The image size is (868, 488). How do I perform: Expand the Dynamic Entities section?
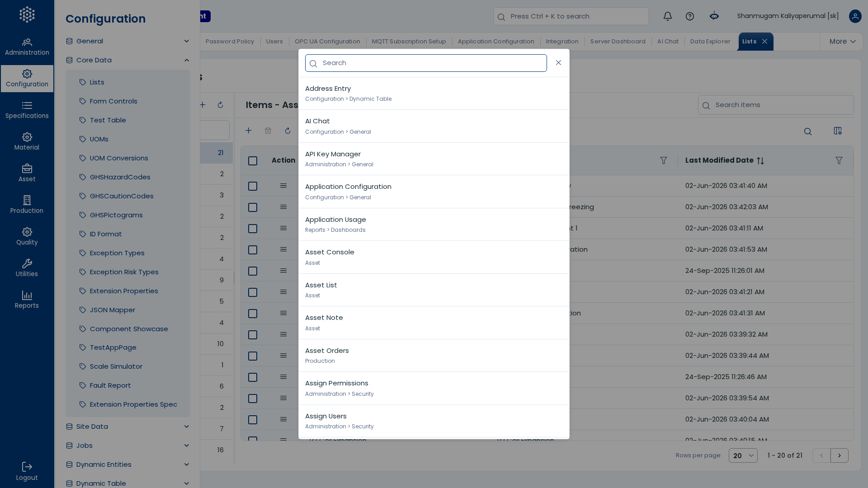[127, 465]
